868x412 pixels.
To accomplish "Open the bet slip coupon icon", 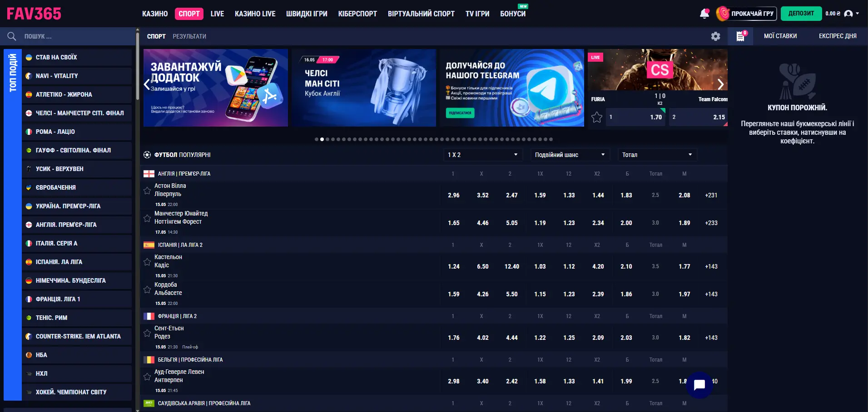I will (x=740, y=36).
